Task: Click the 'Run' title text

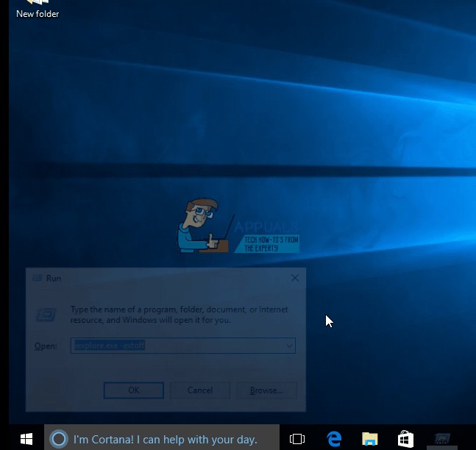Action: click(x=54, y=278)
